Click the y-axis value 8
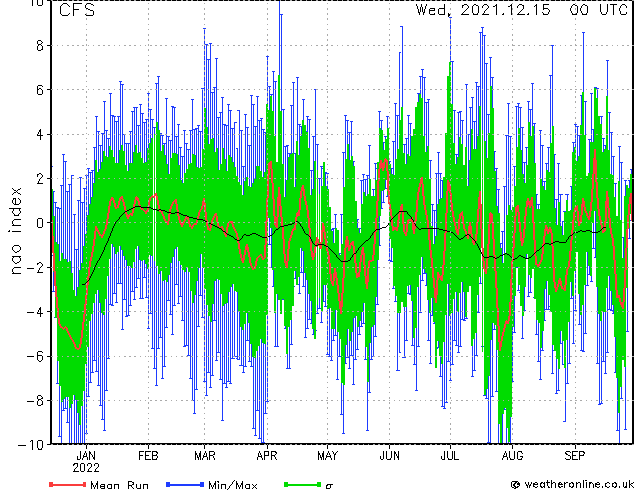 point(40,46)
